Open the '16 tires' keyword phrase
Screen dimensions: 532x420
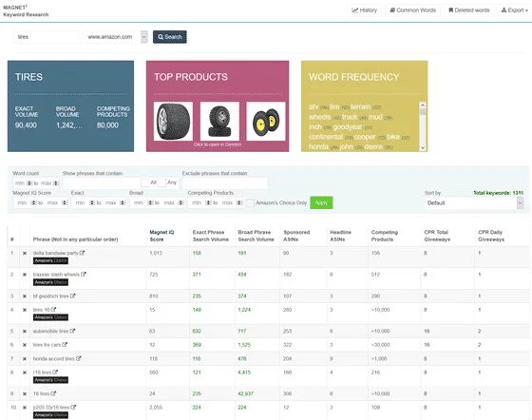[41, 394]
